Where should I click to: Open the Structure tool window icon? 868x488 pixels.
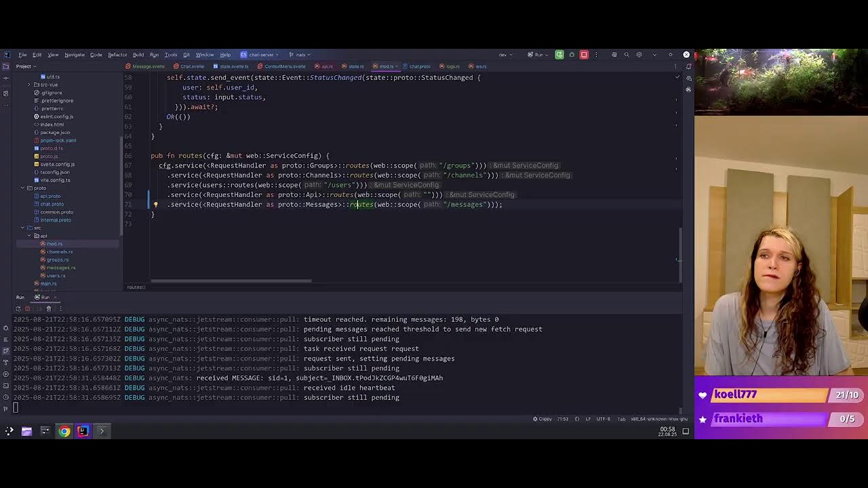(5, 94)
